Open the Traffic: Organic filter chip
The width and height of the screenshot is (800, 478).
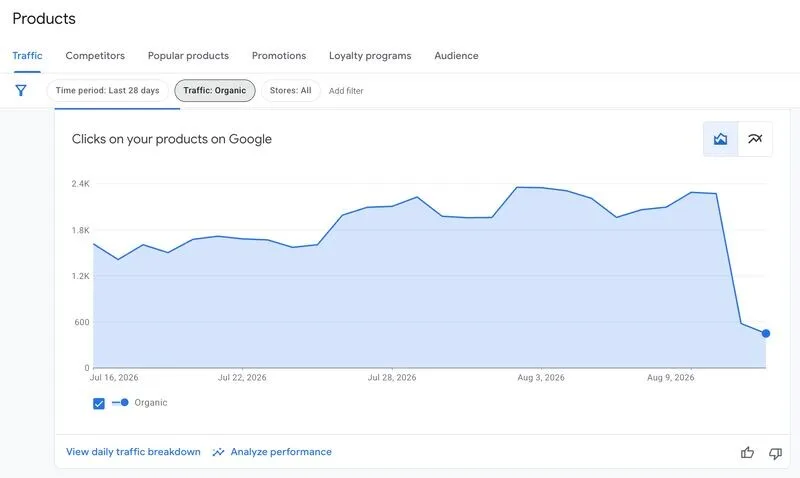[x=215, y=91]
